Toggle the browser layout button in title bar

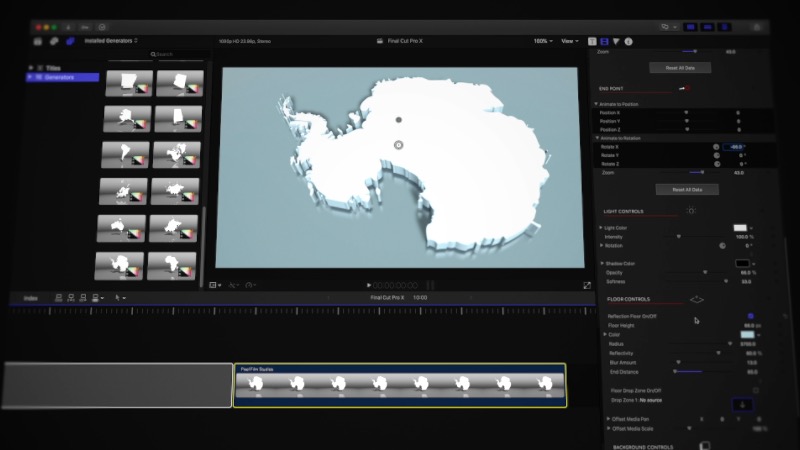[690, 27]
